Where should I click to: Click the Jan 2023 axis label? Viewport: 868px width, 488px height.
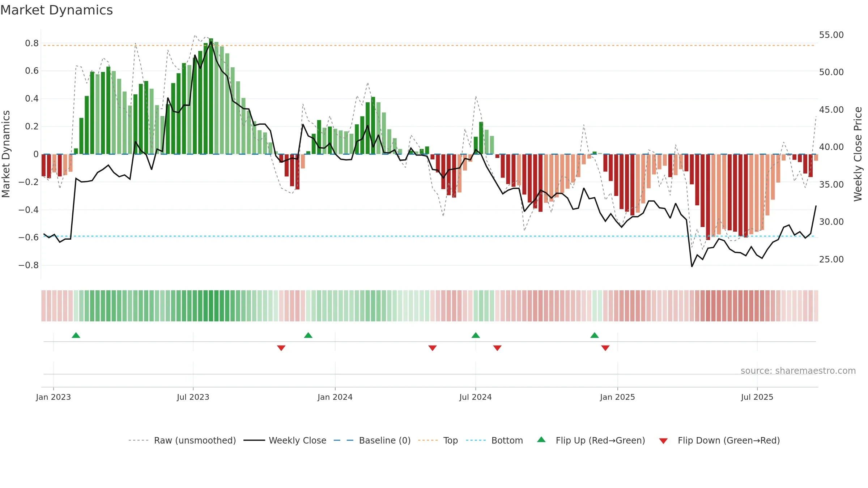click(x=54, y=397)
